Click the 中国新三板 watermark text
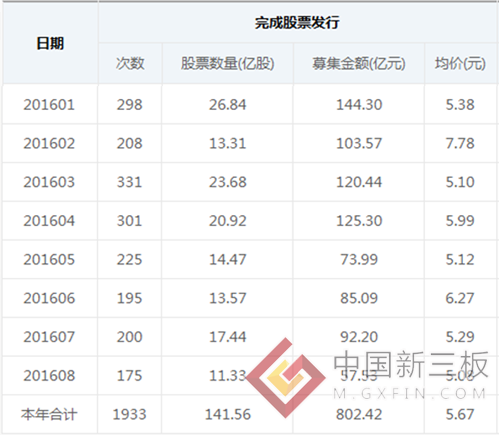This screenshot has height=435, width=499. click(411, 364)
